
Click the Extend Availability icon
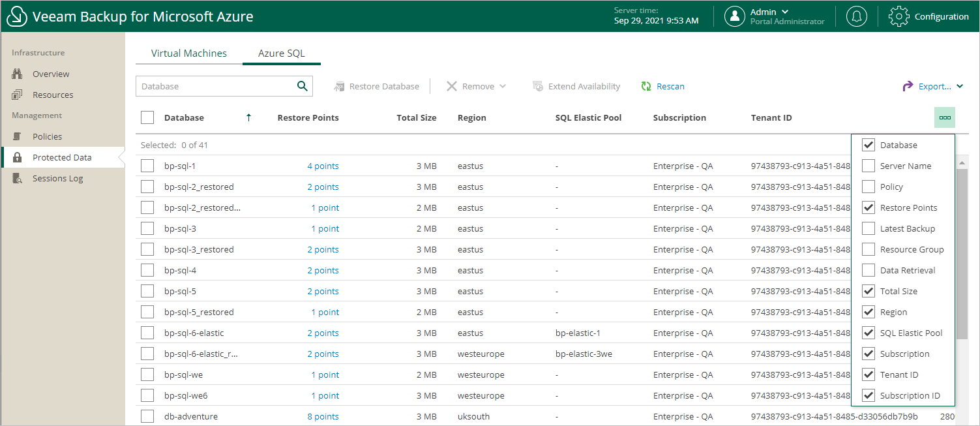click(x=538, y=86)
